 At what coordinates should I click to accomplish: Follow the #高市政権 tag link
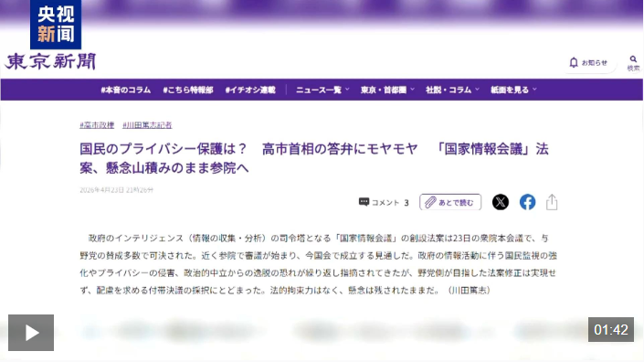coord(97,125)
